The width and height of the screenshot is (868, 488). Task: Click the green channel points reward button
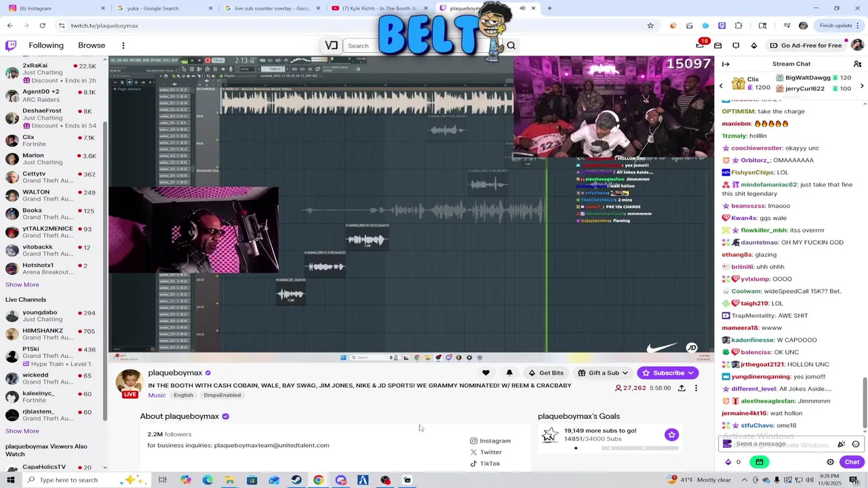[759, 462]
